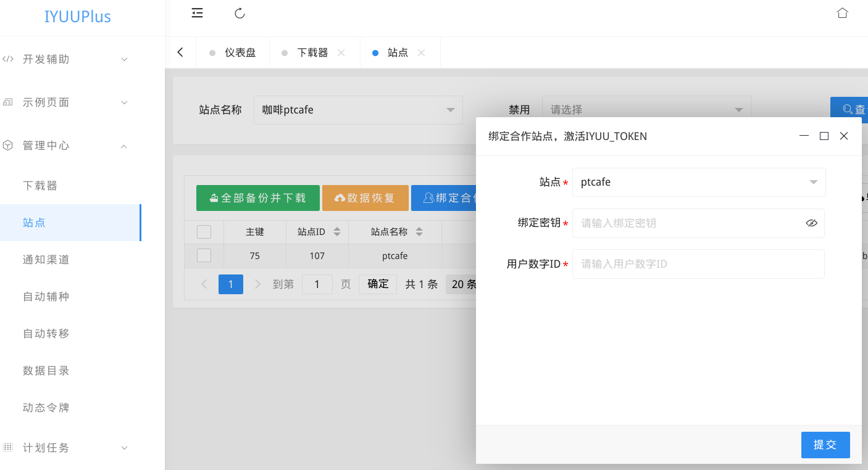Open 下载器 in the sidebar
The image size is (868, 470).
tap(70, 186)
